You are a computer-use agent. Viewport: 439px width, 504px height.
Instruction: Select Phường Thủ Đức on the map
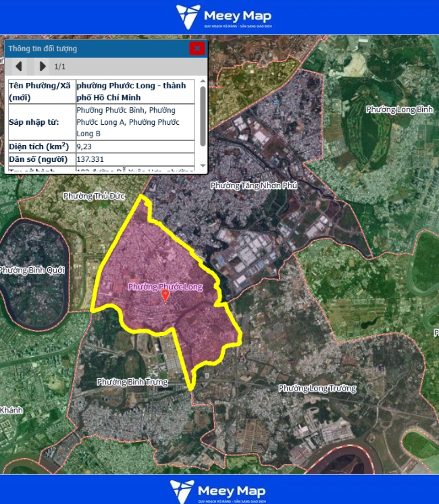(90, 196)
